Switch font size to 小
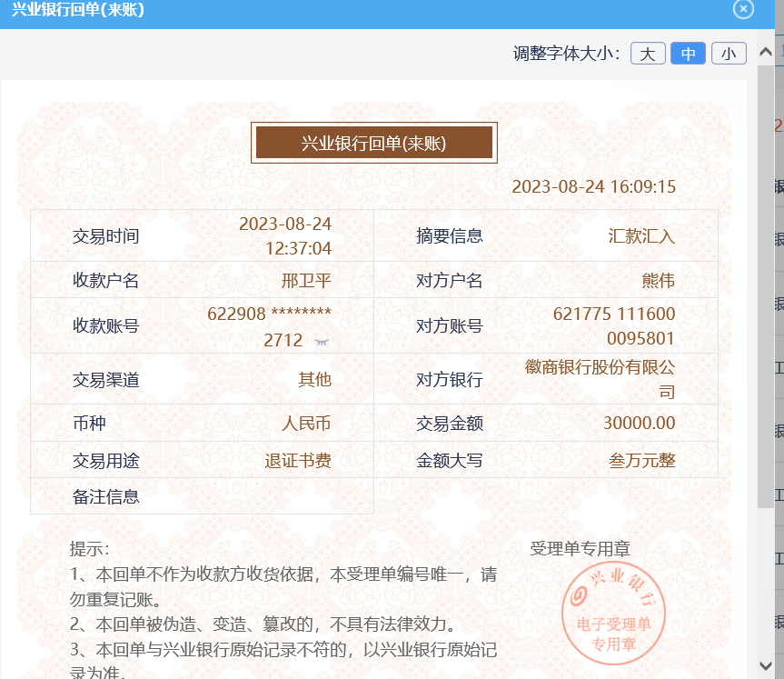Image resolution: width=784 pixels, height=679 pixels. tap(729, 54)
